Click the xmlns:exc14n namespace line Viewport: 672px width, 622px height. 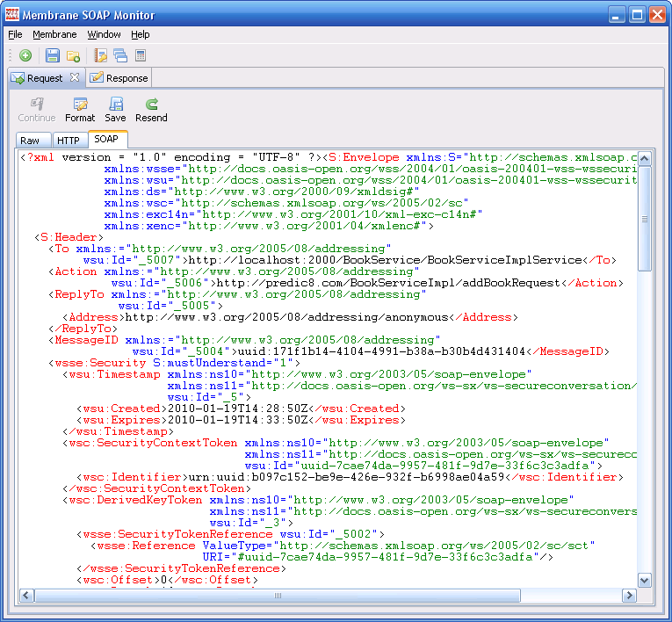pyautogui.click(x=293, y=214)
